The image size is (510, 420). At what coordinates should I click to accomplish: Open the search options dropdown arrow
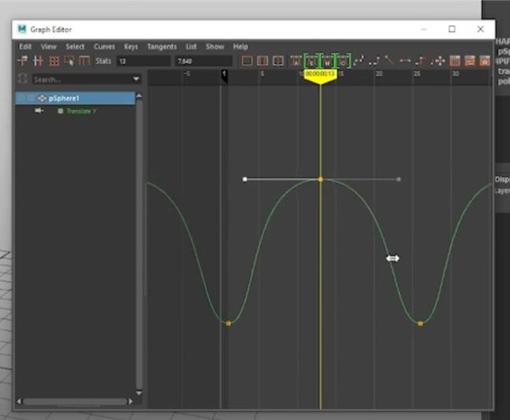click(136, 79)
